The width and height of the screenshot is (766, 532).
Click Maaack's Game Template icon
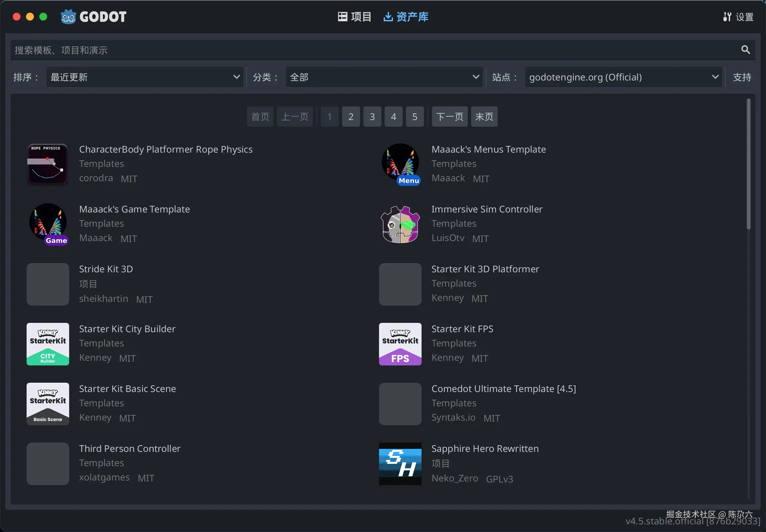coord(48,224)
